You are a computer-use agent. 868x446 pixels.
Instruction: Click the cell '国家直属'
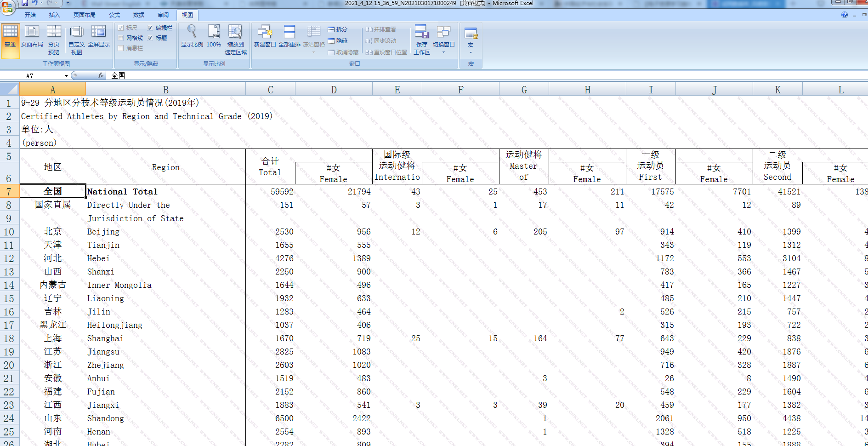(x=53, y=205)
